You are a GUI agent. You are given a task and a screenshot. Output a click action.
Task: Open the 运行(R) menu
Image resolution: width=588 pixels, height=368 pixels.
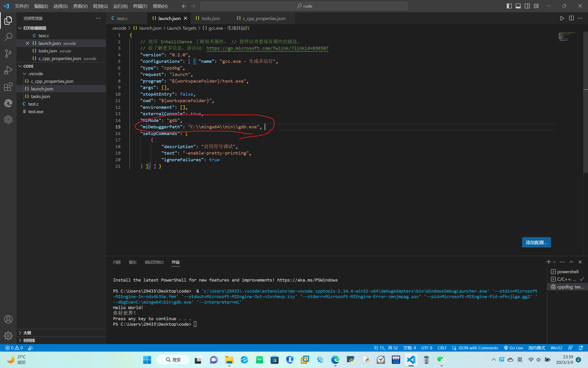120,6
